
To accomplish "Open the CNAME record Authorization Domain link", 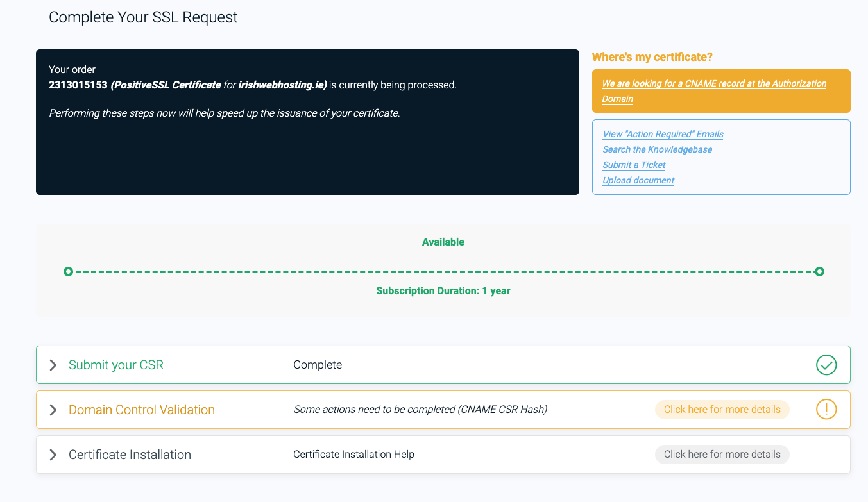I will 713,91.
